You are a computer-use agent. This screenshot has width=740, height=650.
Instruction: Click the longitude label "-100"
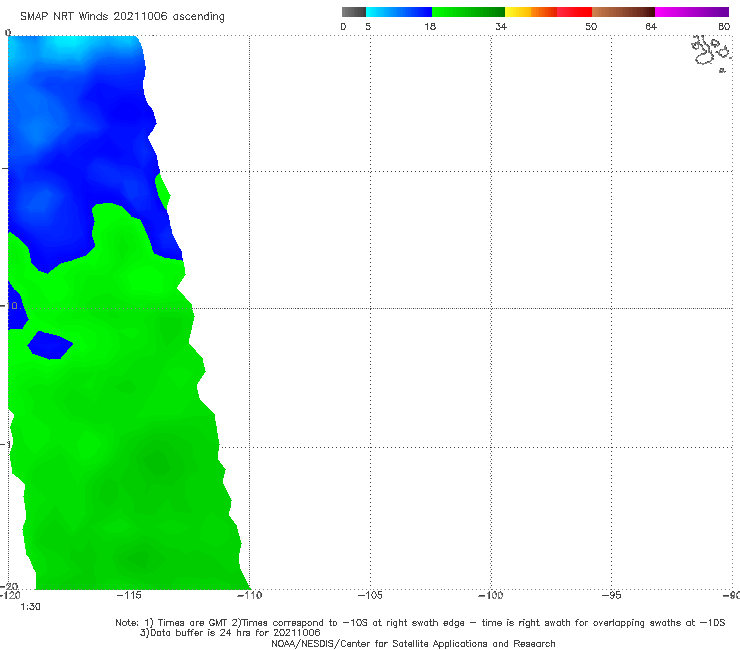click(x=491, y=595)
